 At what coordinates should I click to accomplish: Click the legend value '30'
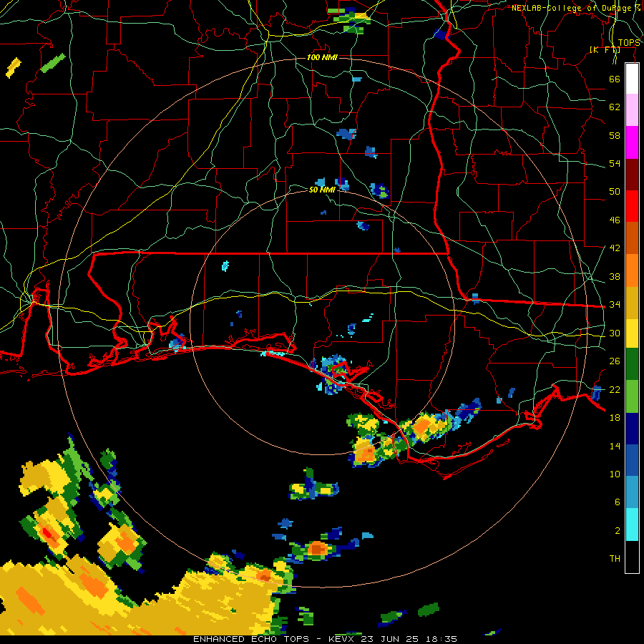[x=615, y=333]
